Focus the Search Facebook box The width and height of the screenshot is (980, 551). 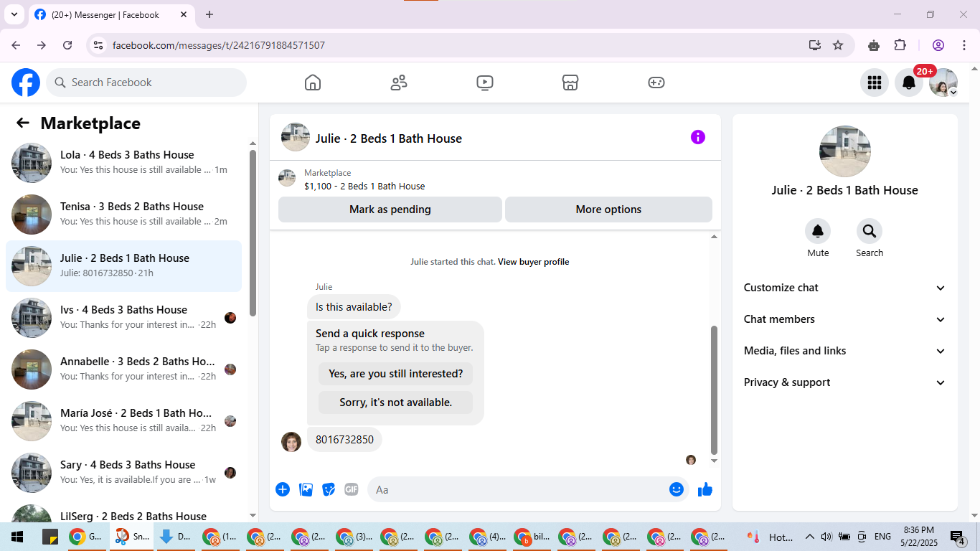pos(146,83)
